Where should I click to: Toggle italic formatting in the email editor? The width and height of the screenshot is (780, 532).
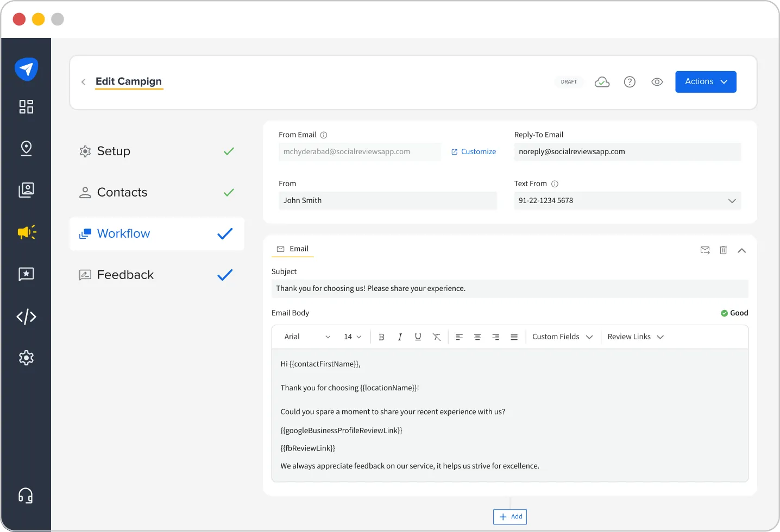click(x=400, y=337)
